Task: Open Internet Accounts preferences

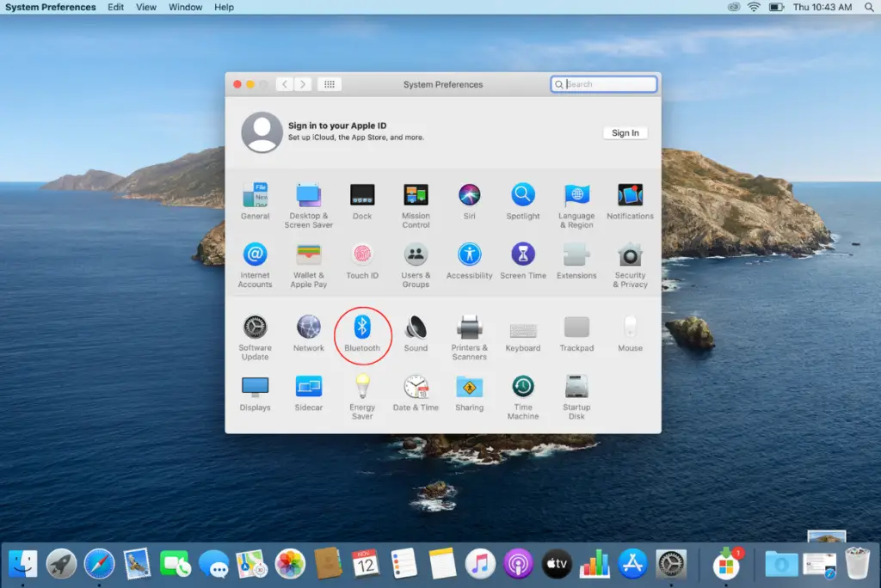Action: [255, 265]
